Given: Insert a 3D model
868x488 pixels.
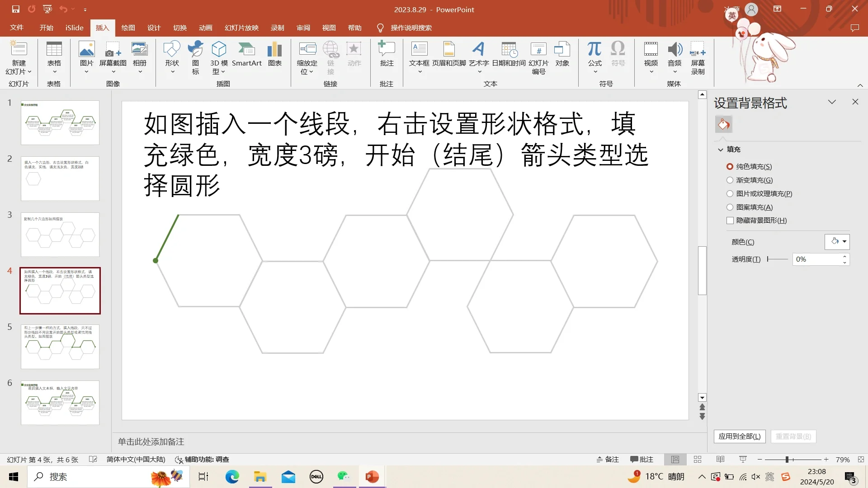Looking at the screenshot, I should pos(219,56).
